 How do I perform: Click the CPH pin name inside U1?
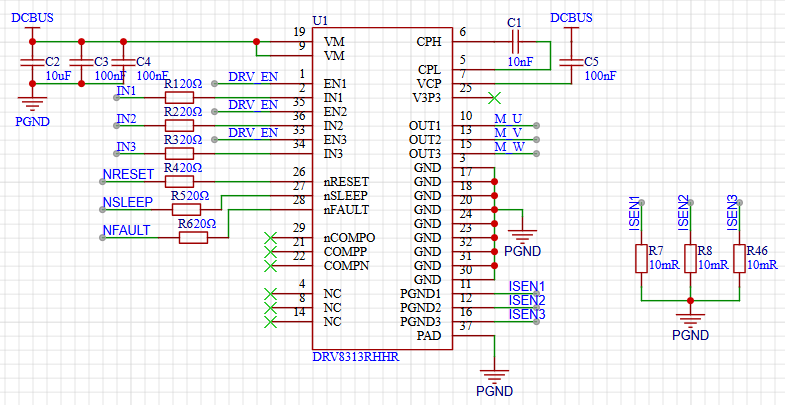click(x=429, y=42)
